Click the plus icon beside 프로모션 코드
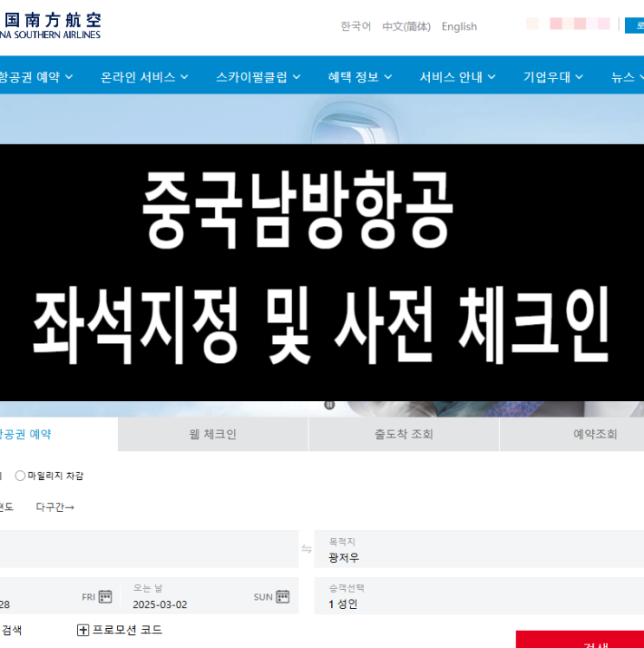 (x=83, y=630)
